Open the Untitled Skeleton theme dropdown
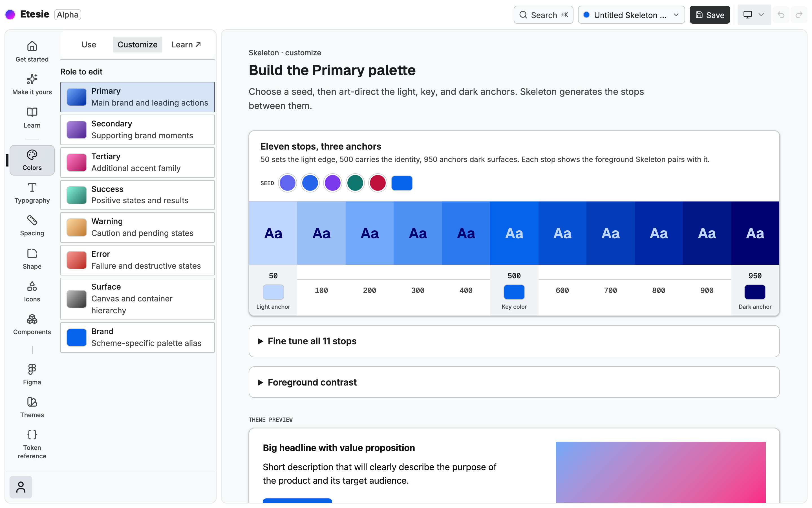Screen dimensions: 812x508 coord(631,15)
